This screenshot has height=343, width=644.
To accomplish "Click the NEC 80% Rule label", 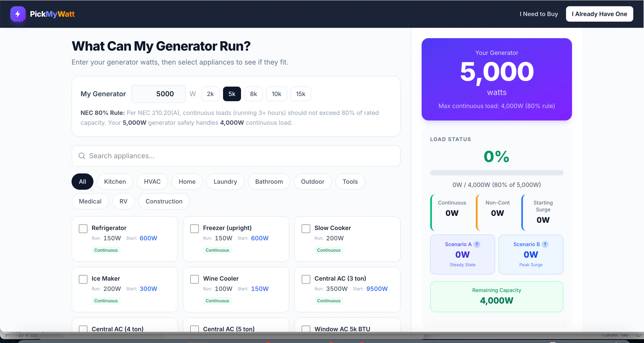I will tap(102, 113).
